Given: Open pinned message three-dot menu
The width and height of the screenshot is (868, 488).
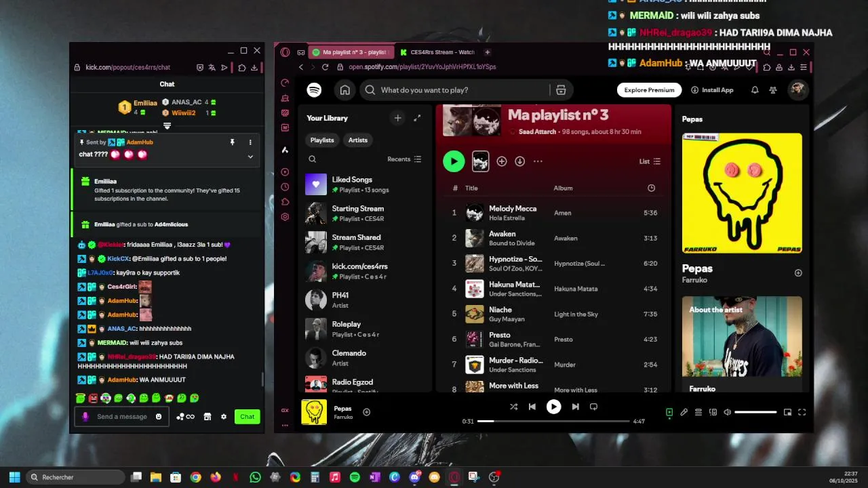Looking at the screenshot, I should point(250,142).
